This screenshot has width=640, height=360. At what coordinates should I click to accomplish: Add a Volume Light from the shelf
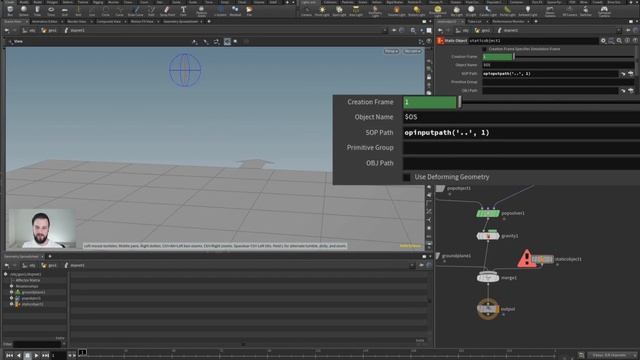coord(396,11)
